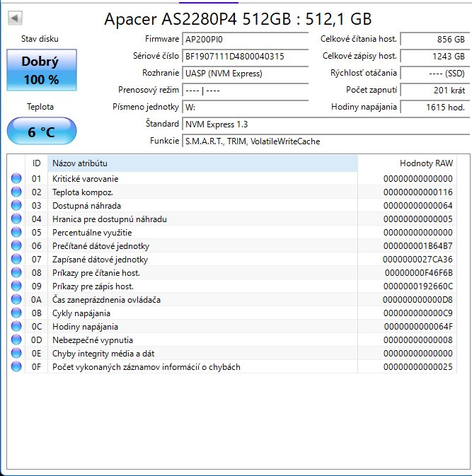
Task: Select the Percentuálne využitie attribute row
Action: pyautogui.click(x=231, y=232)
